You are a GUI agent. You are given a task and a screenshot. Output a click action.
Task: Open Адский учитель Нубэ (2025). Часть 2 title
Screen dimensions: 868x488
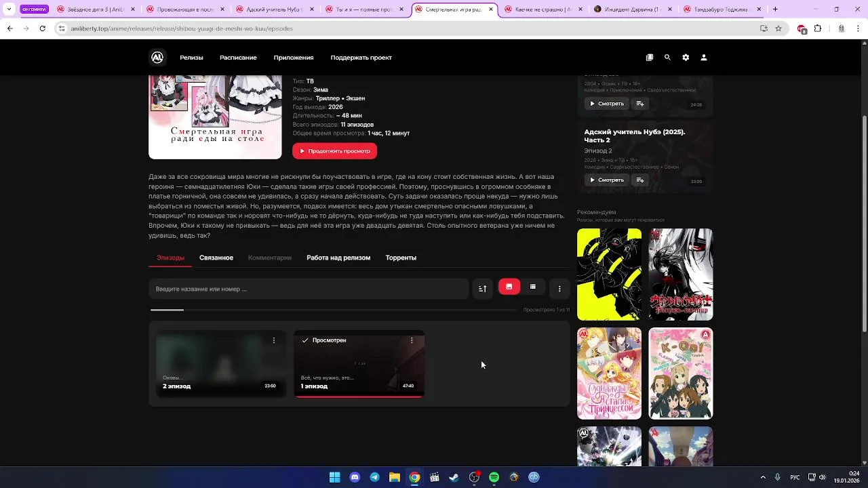click(x=635, y=136)
